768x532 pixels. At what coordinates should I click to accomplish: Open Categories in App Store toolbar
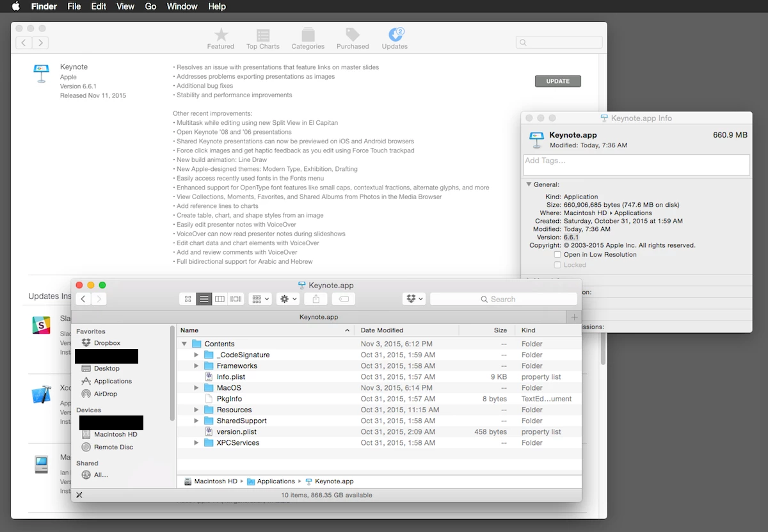308,38
